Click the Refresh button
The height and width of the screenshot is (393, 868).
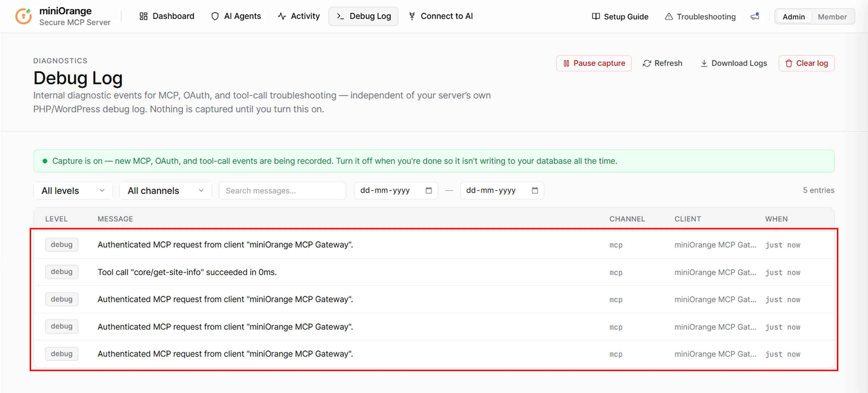pyautogui.click(x=663, y=63)
